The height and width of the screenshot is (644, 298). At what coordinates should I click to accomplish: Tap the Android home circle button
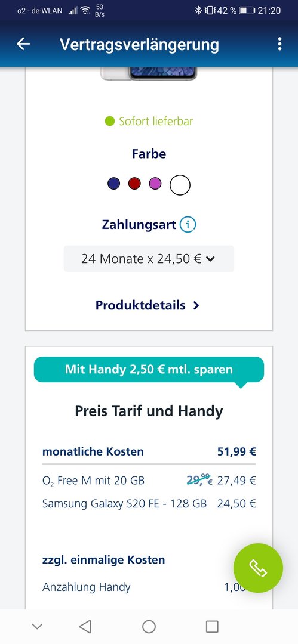(x=149, y=626)
